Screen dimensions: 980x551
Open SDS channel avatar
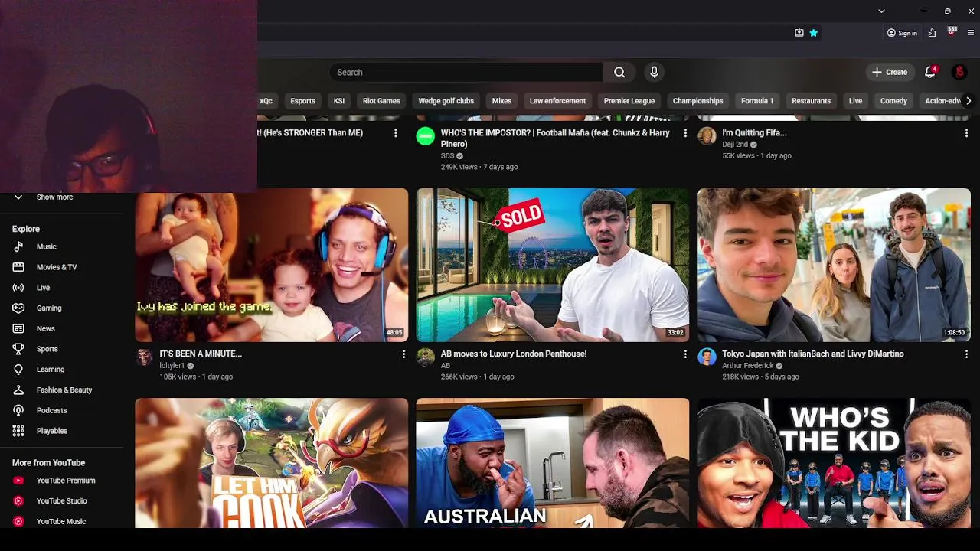pyautogui.click(x=425, y=136)
